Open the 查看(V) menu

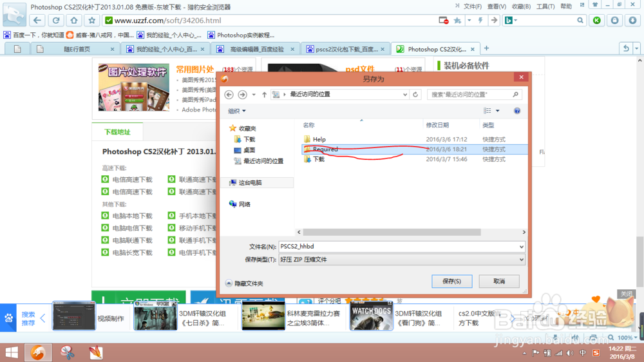click(x=497, y=6)
